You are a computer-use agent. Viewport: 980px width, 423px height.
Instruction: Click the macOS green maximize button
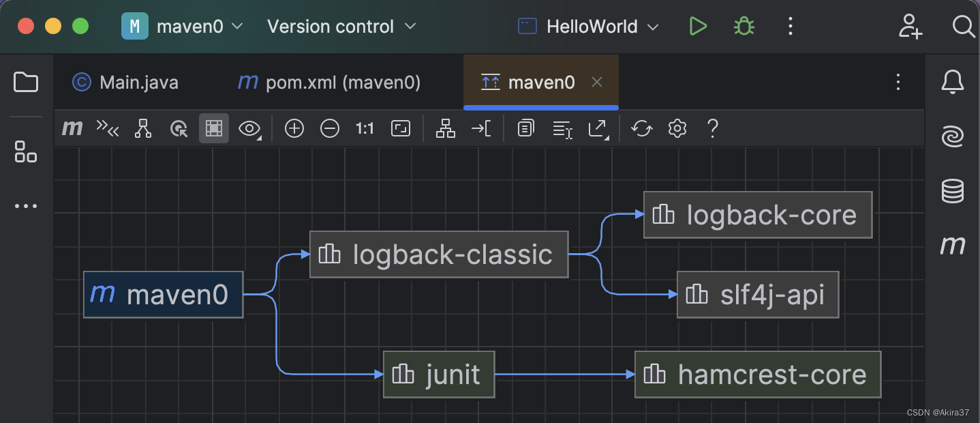[80, 27]
